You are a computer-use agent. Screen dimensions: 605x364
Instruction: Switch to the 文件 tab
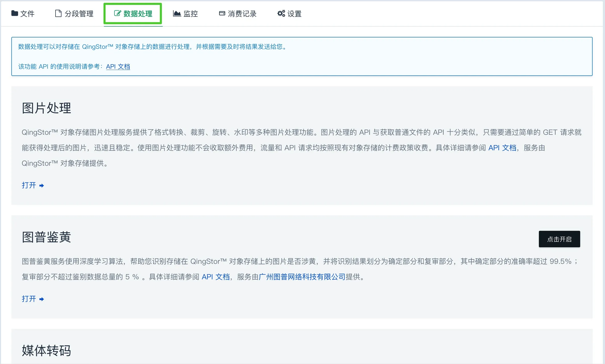[x=27, y=14]
